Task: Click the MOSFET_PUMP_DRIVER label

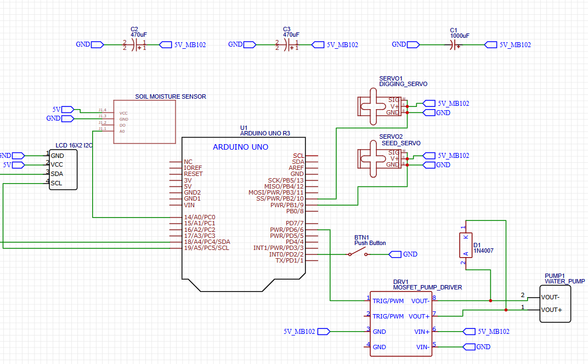Action: coord(427,287)
